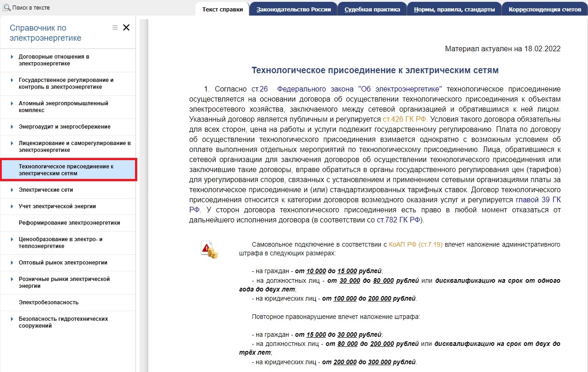
Task: Open the КоАП РФ (ст.7.19) link
Action: pos(415,244)
